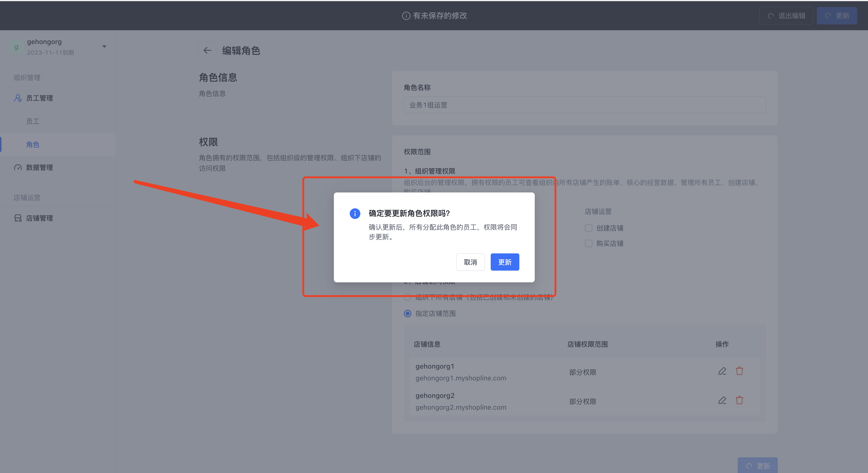Check the 创建店铺 checkbox
This screenshot has height=473, width=868.
coord(588,228)
